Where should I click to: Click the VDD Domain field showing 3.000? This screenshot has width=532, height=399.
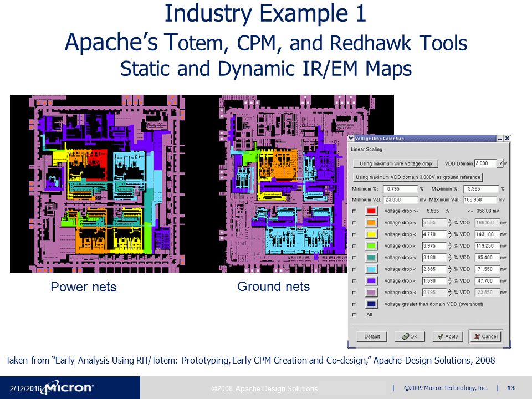[486, 163]
